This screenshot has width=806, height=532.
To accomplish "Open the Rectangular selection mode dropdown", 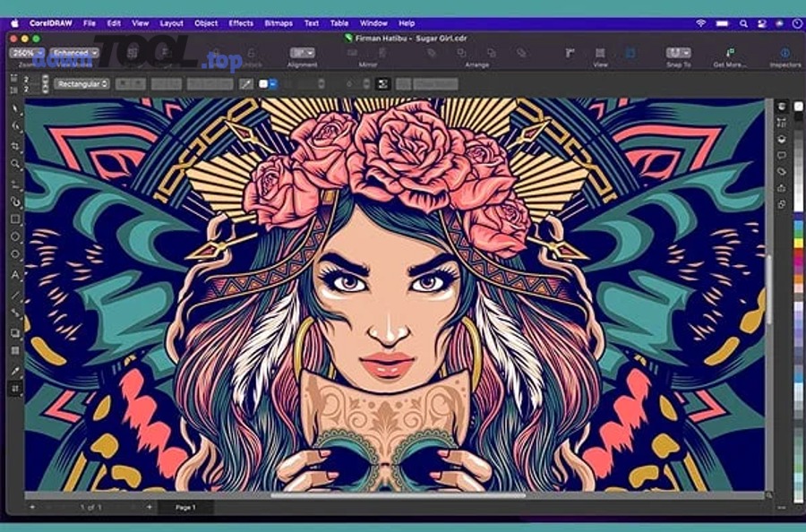I will [x=81, y=83].
